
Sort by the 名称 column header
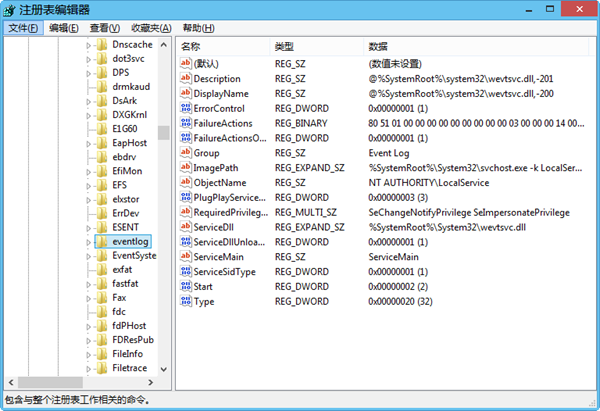[224, 47]
